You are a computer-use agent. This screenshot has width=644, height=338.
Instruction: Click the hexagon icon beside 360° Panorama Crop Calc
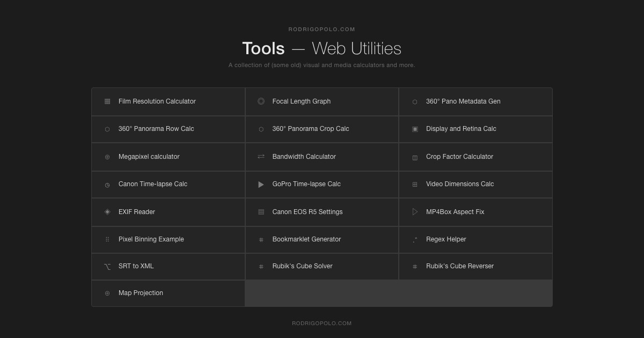coord(261,129)
